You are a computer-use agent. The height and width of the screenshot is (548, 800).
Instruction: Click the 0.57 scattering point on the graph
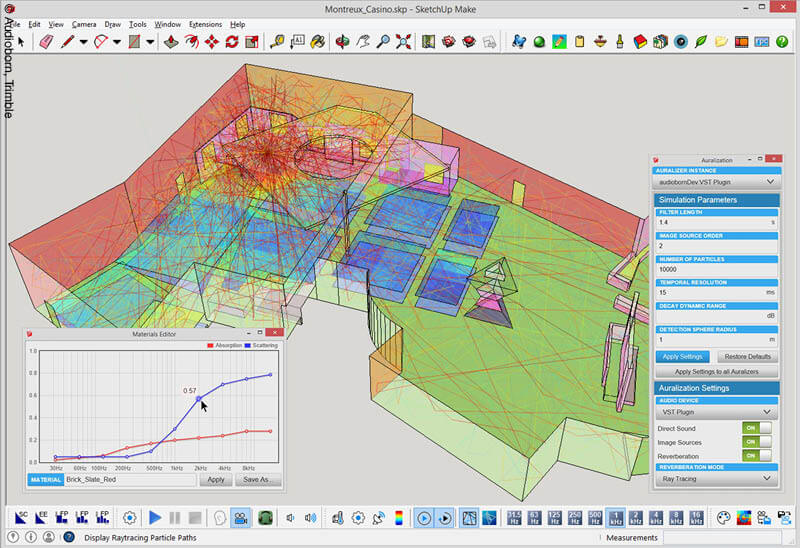click(199, 398)
